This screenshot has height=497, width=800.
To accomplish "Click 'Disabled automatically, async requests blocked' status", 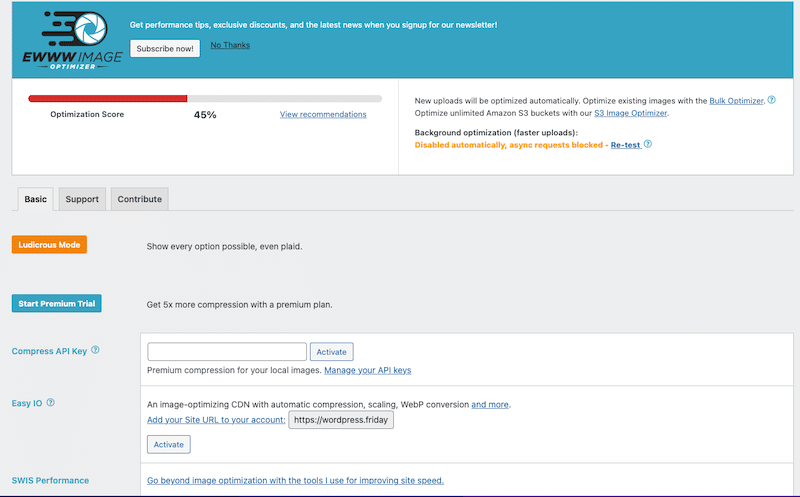I will pyautogui.click(x=509, y=145).
